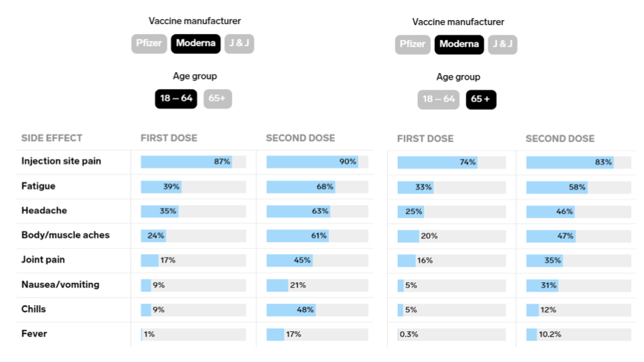The height and width of the screenshot is (362, 644).
Task: Choose the 18 – 64 age group on left
Action: point(176,99)
